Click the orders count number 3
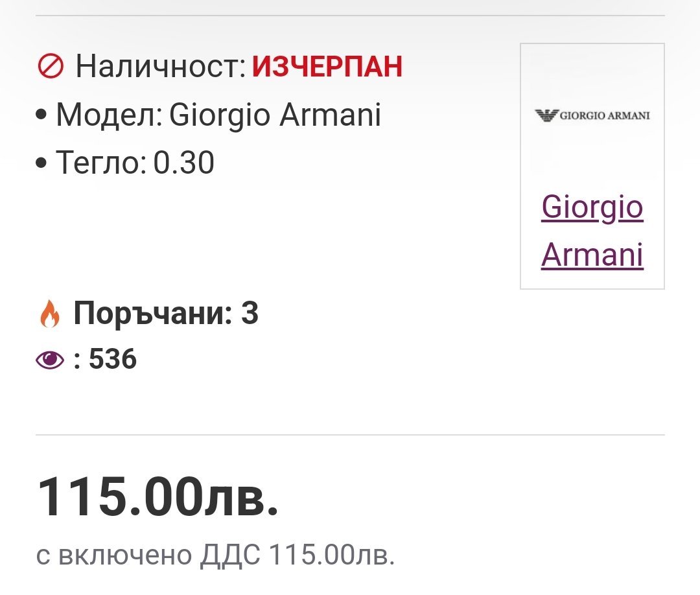This screenshot has height=595, width=700. (x=250, y=314)
